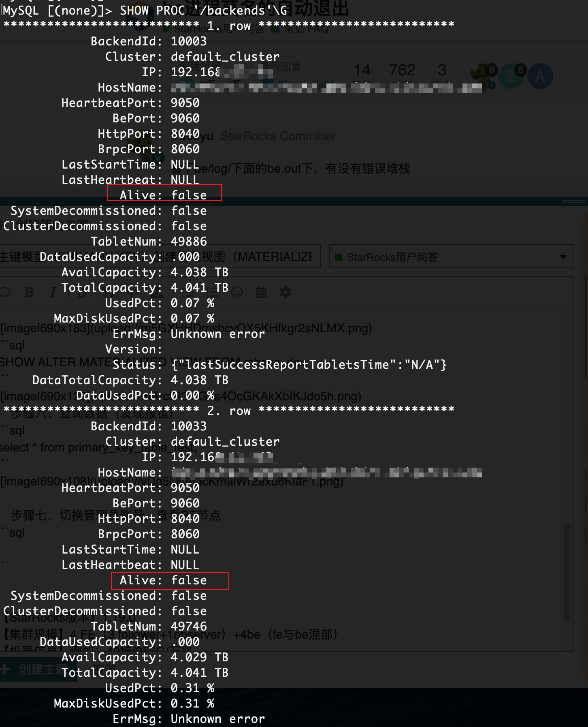Screen dimensions: 588x727
Task: Click the dropdown arrow of category selector
Action: click(x=563, y=257)
